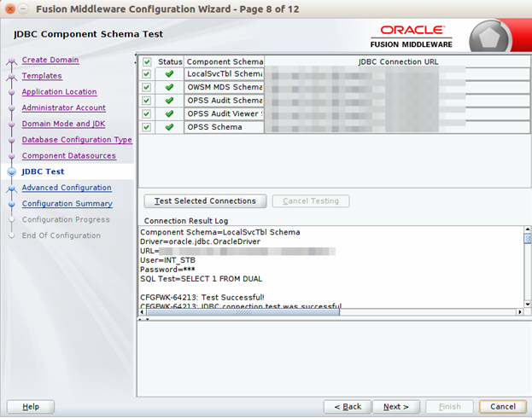Open Database Configuration Type step
The width and height of the screenshot is (532, 418).
[77, 140]
